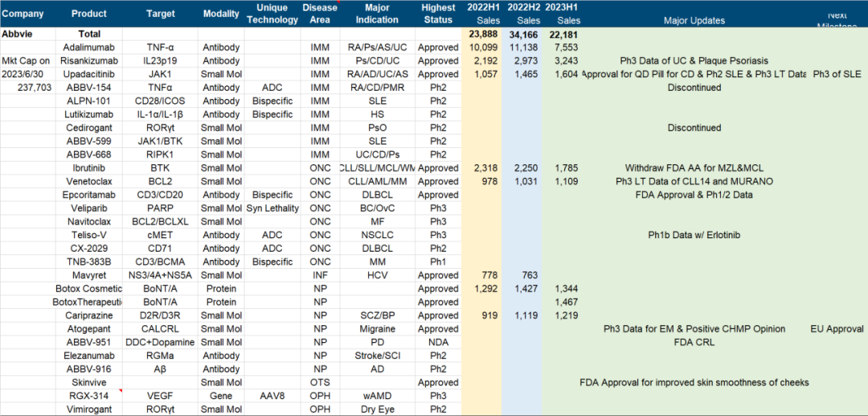Select the ABBV-951 product cell
The height and width of the screenshot is (416, 868).
(x=89, y=342)
